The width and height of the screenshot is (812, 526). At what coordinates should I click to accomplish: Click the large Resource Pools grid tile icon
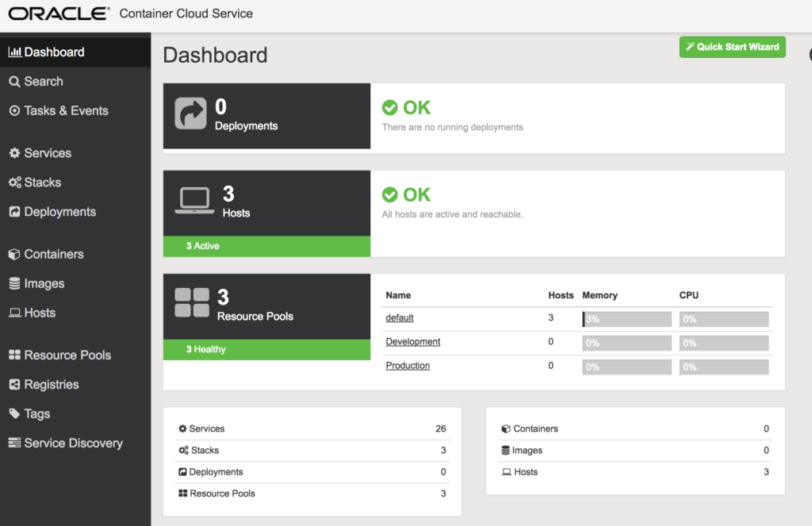pos(192,302)
